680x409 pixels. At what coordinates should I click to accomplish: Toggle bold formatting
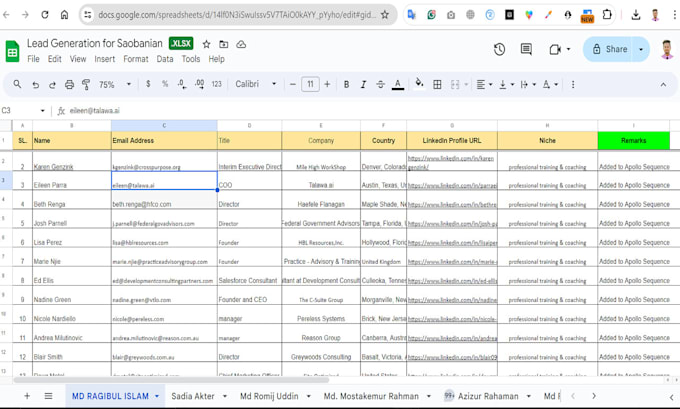346,85
